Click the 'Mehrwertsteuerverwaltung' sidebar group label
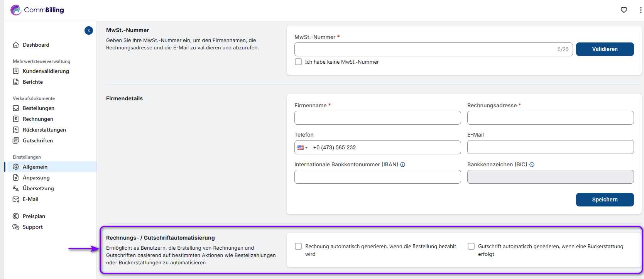This screenshot has height=279, width=644. (x=41, y=61)
